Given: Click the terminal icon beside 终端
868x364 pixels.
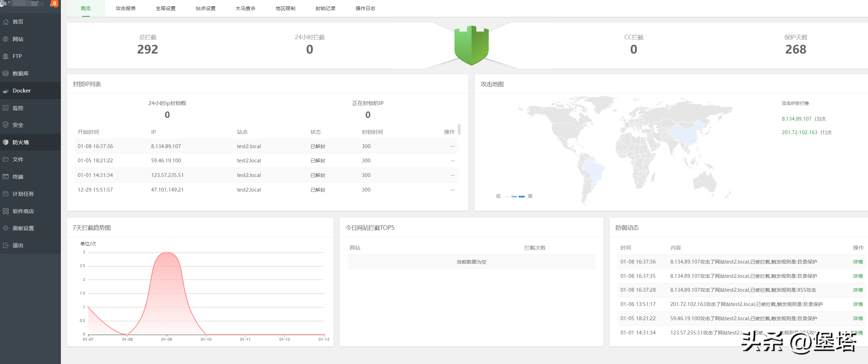Looking at the screenshot, I should coord(6,177).
